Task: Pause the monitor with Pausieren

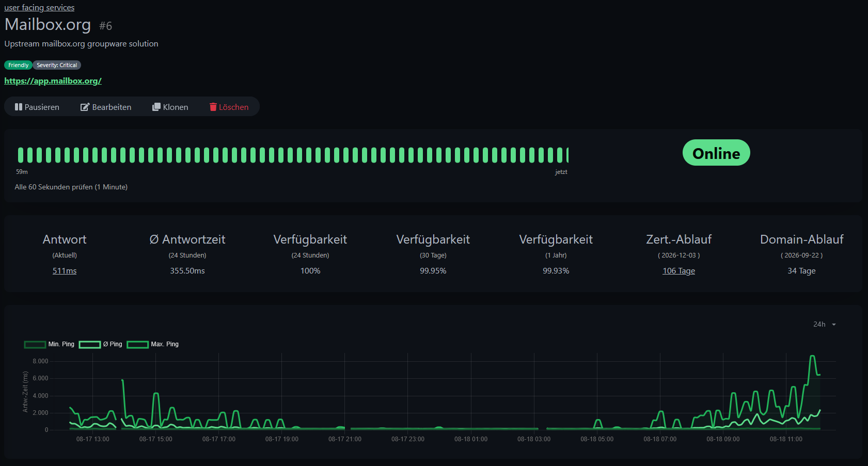Action: click(x=37, y=107)
